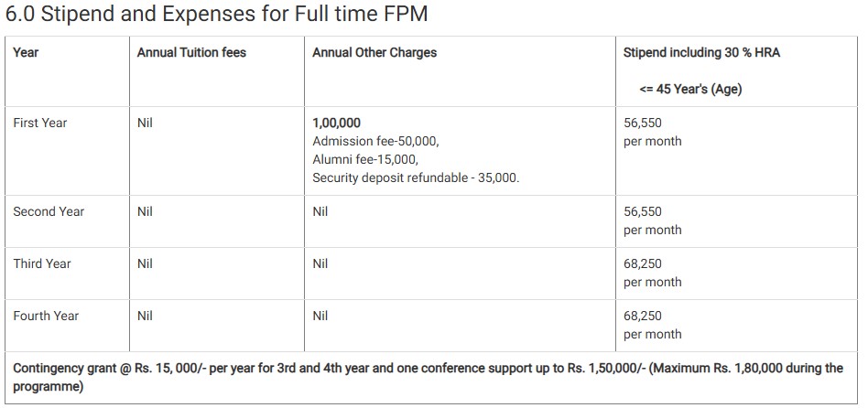
Task: Select the Third Year stipend "68,250" value
Action: 642,263
